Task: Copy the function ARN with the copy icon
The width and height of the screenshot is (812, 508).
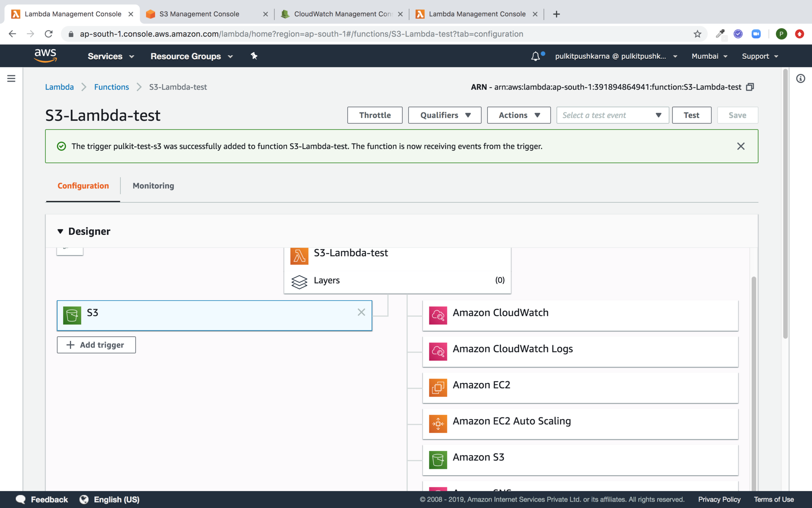Action: 750,87
